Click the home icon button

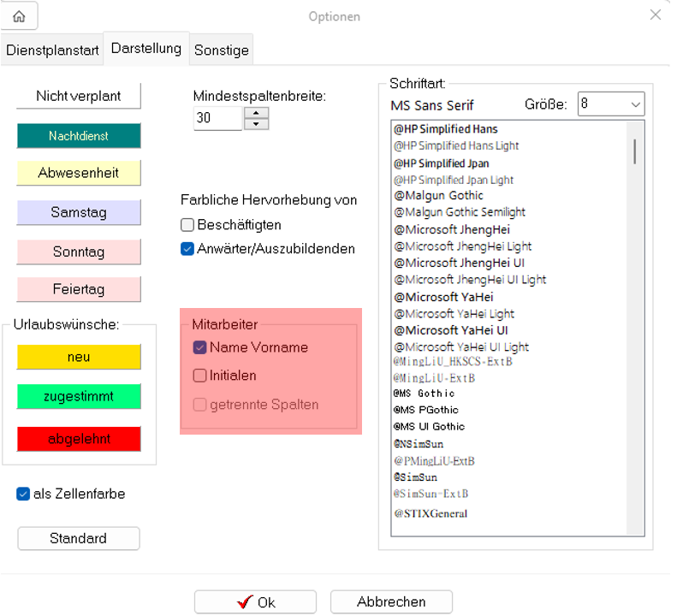pos(19,16)
